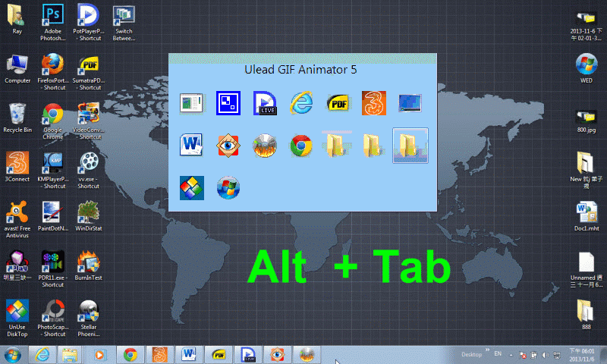Select the PDR11.exe shortcut icon
The width and height of the screenshot is (607, 364).
tap(53, 269)
